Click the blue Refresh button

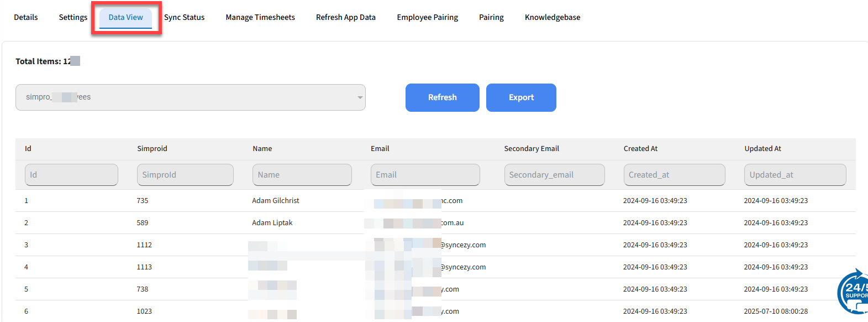tap(443, 97)
